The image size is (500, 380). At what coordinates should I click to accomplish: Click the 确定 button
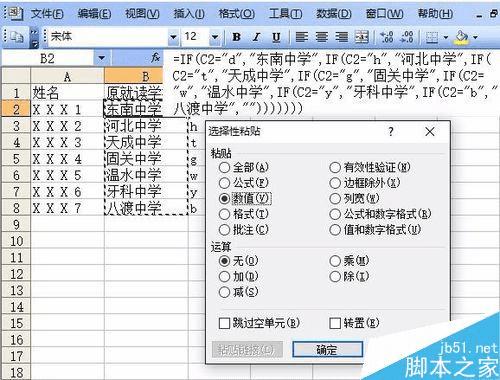point(327,350)
